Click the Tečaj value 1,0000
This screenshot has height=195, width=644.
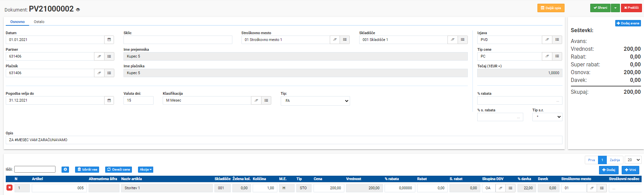click(520, 73)
